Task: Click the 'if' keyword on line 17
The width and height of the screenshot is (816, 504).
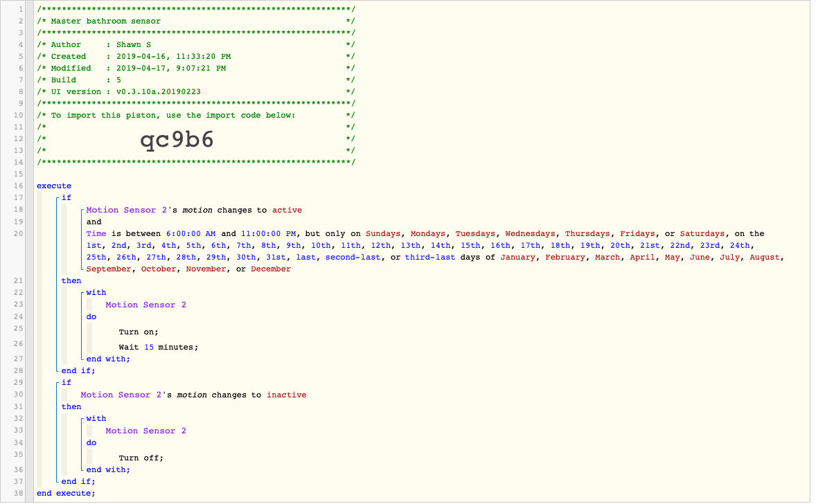Action: click(x=66, y=197)
